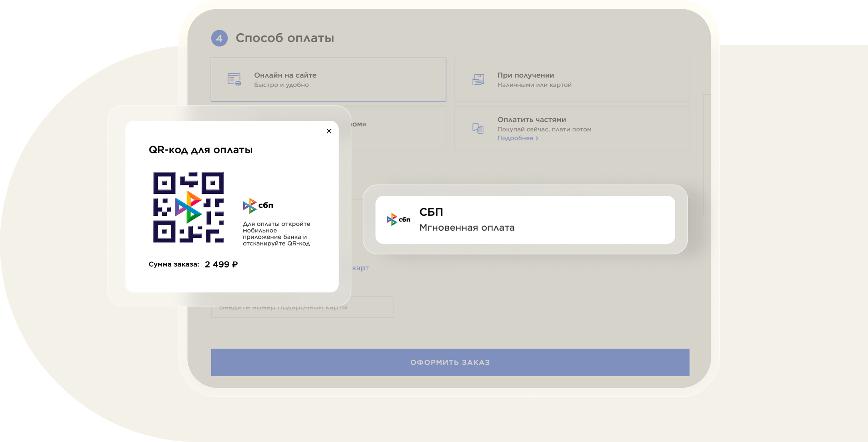Select Оплатить частями option
868x442 pixels.
tap(572, 128)
